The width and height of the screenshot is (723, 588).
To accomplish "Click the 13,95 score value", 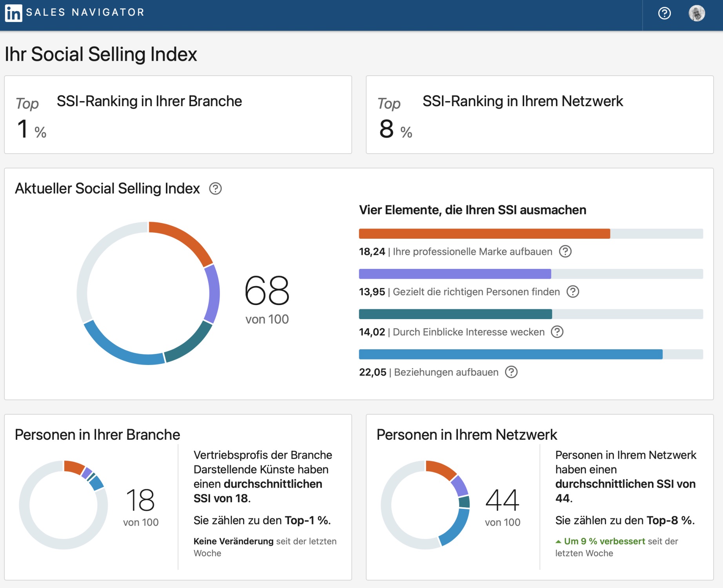I will [x=372, y=292].
